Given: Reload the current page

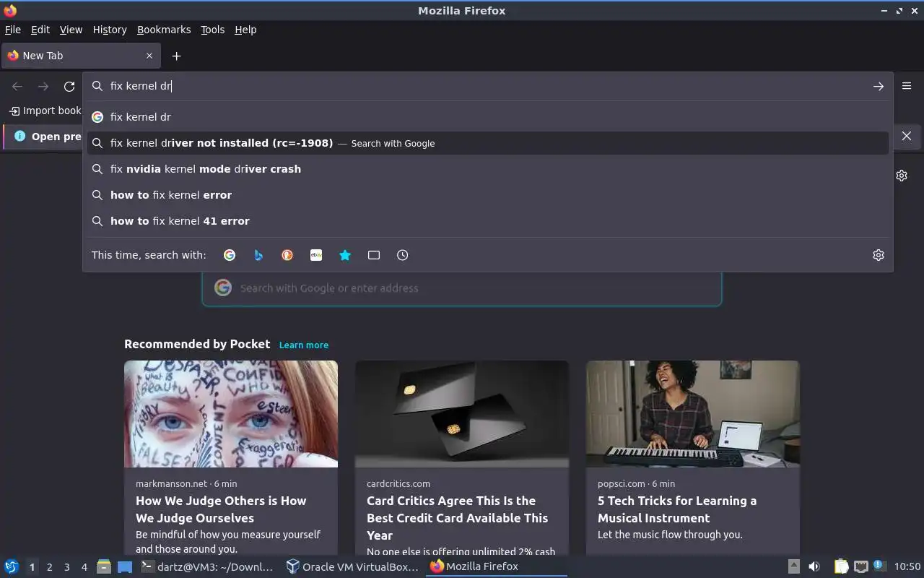Looking at the screenshot, I should (x=69, y=86).
